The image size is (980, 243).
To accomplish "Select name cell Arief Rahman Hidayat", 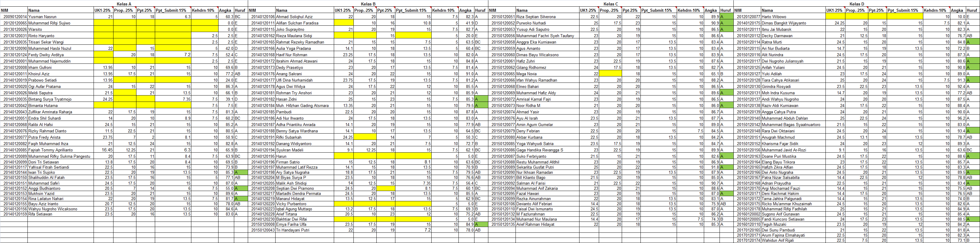I will [x=547, y=225].
